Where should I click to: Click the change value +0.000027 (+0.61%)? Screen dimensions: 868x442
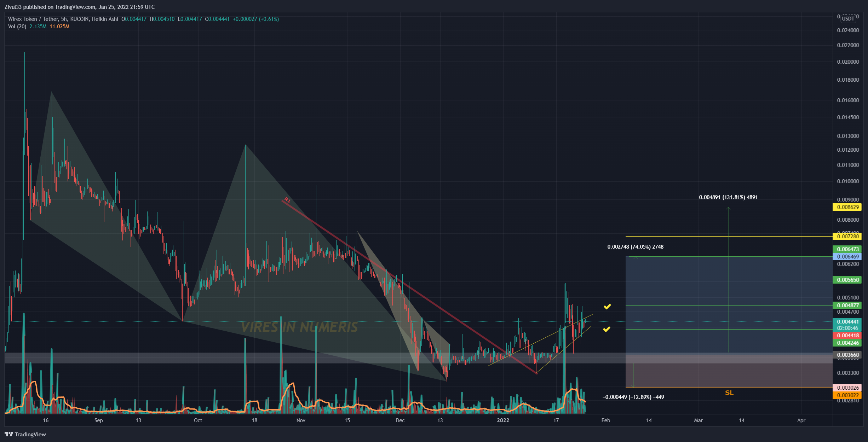pos(256,19)
